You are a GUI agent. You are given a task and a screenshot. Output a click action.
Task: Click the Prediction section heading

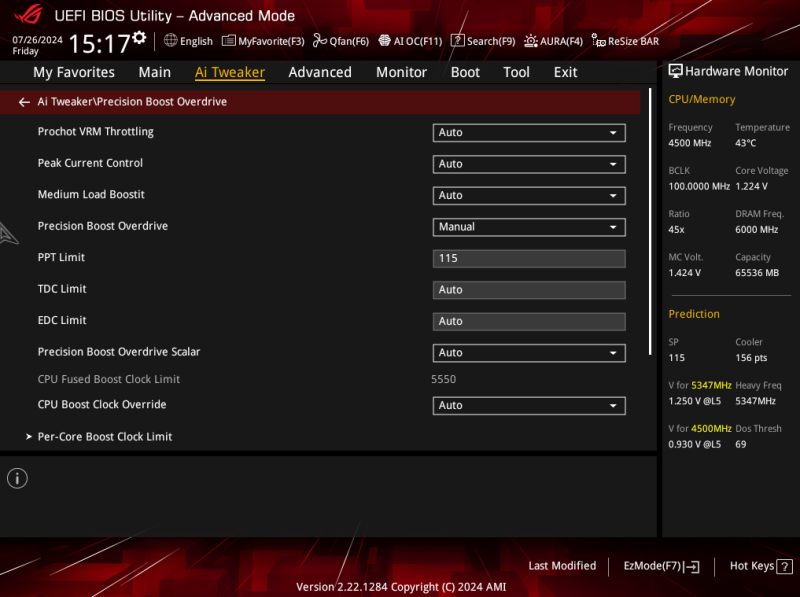click(x=694, y=314)
